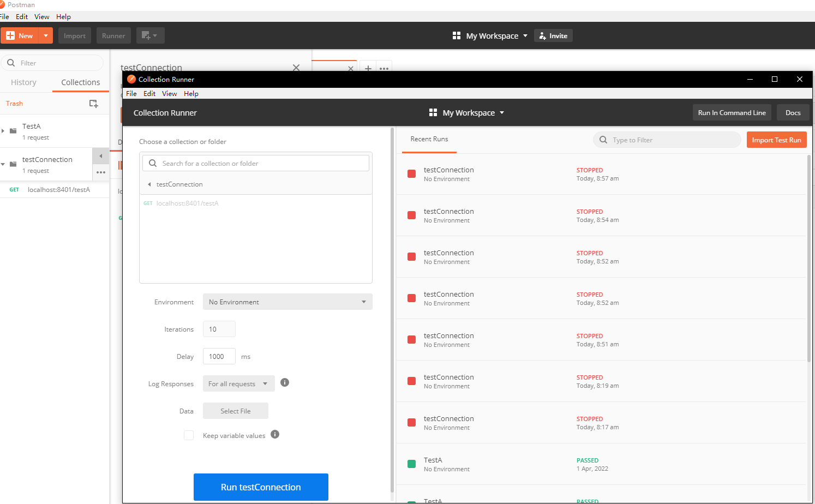Open testConnection run from 8:19 am
Viewport: 815px width, 504px height.
coord(601,381)
